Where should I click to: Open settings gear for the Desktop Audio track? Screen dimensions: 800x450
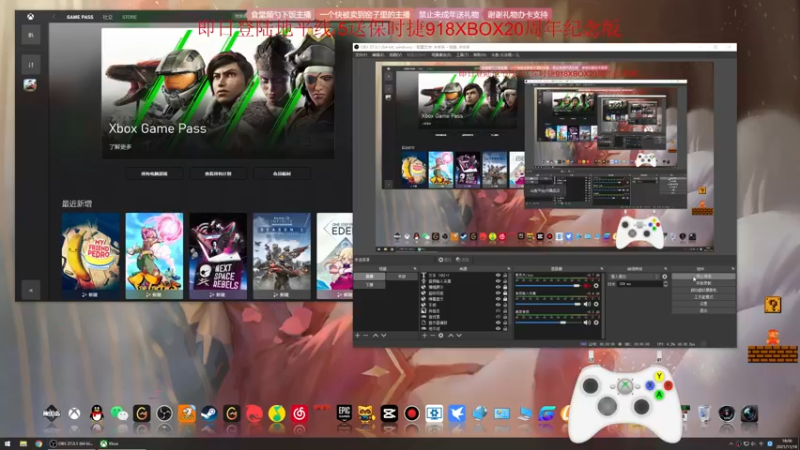[596, 322]
